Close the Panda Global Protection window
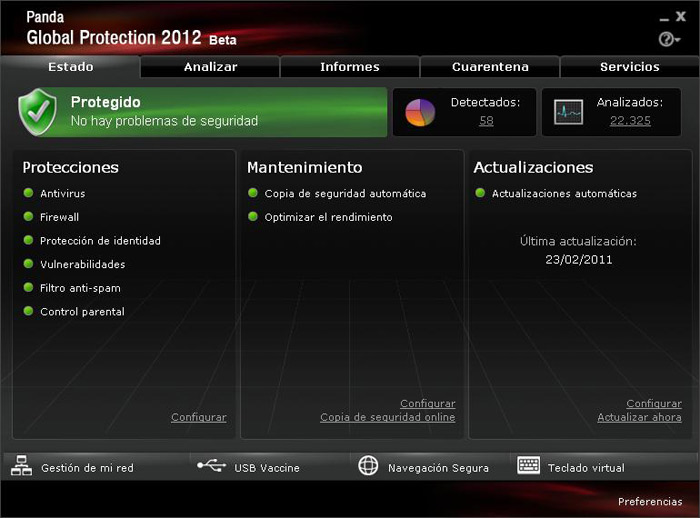Screen dimensions: 700x518 681,17
